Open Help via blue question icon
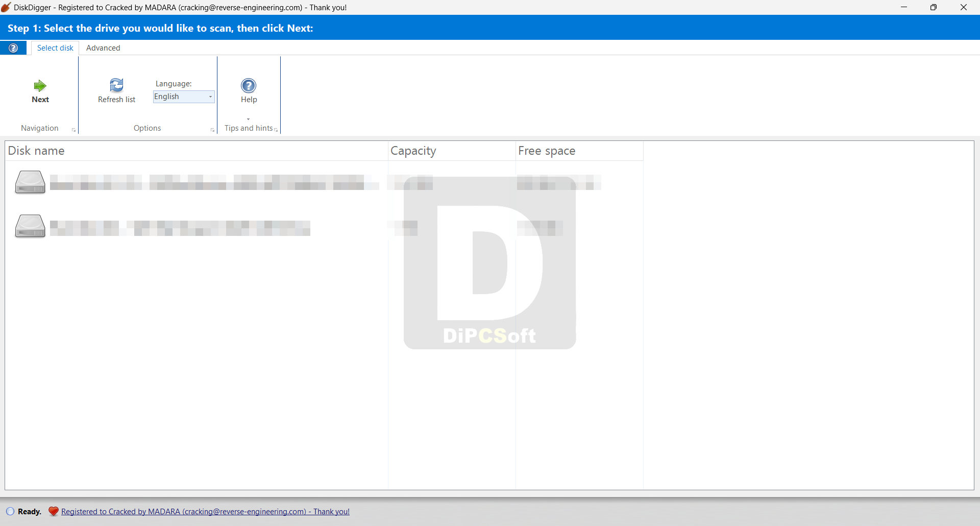The height and width of the screenshot is (526, 980). [249, 85]
